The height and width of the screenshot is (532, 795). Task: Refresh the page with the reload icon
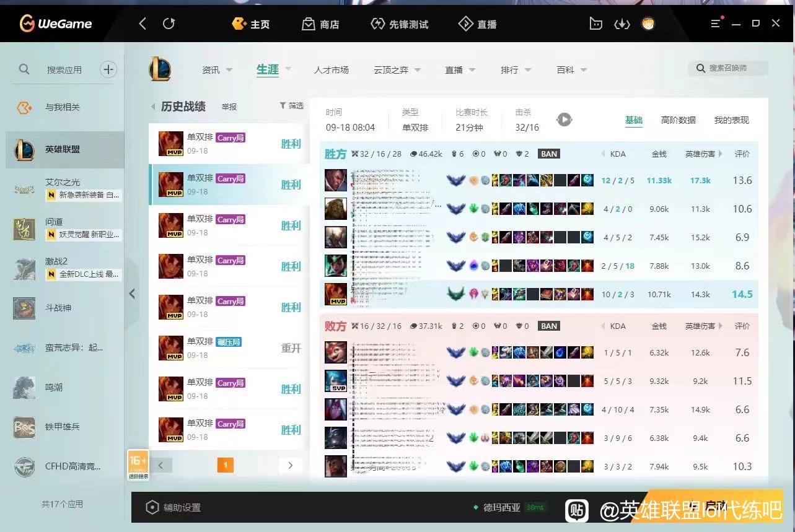[x=169, y=24]
